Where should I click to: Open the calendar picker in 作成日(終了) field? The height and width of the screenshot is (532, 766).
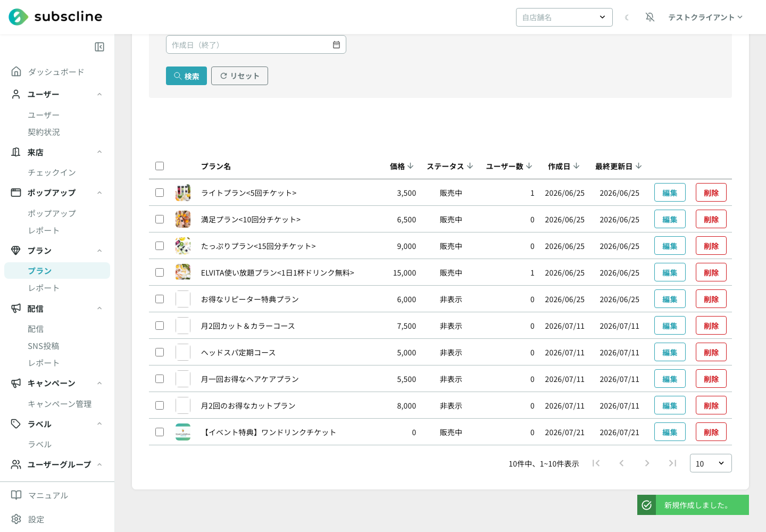coord(336,45)
